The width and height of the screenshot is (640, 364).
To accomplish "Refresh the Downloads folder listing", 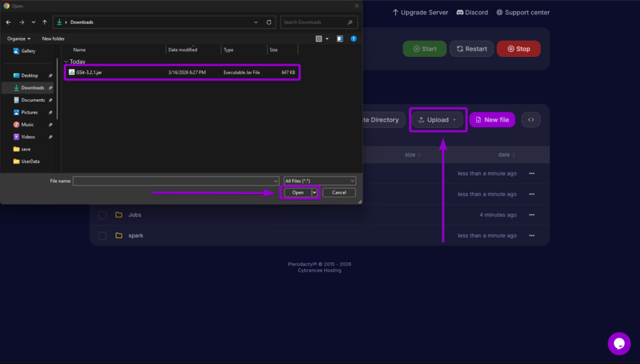I will coord(268,22).
